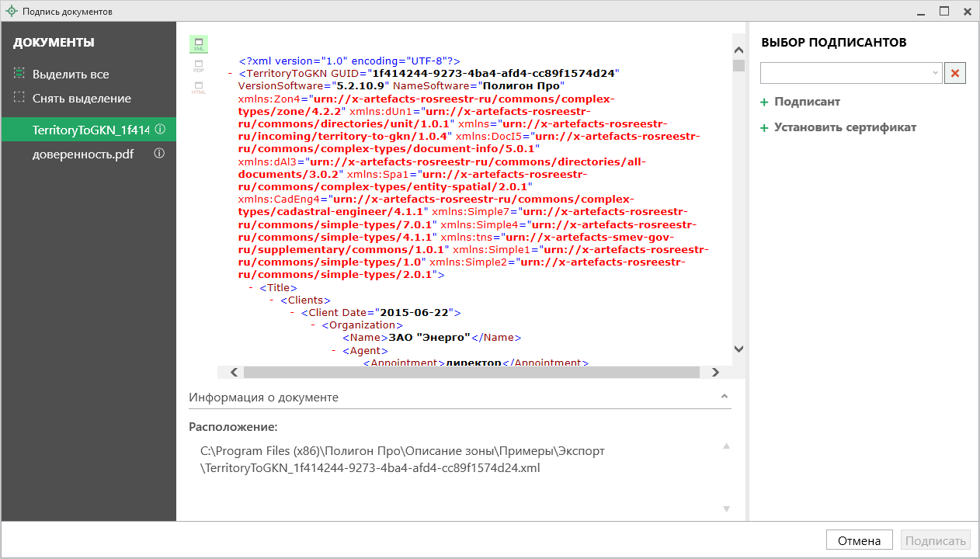Click the plus icon beside Подписант
Image resolution: width=980 pixels, height=559 pixels.
(x=764, y=102)
